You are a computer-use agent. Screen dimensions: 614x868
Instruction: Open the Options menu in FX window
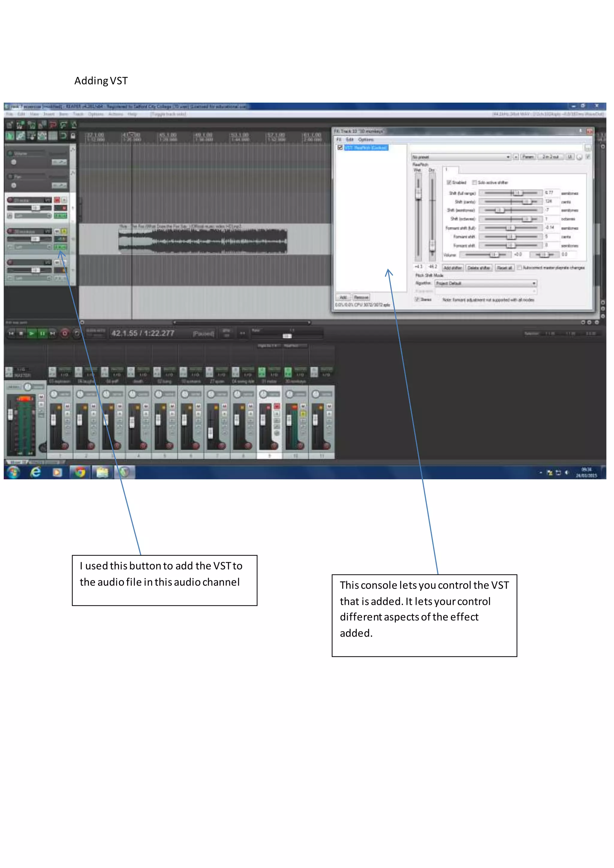click(365, 140)
